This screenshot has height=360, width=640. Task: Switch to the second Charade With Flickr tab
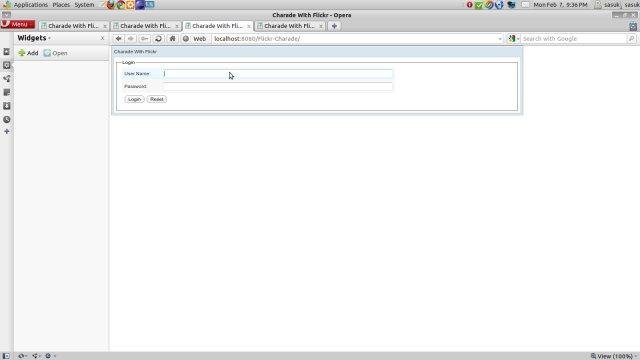click(x=145, y=26)
